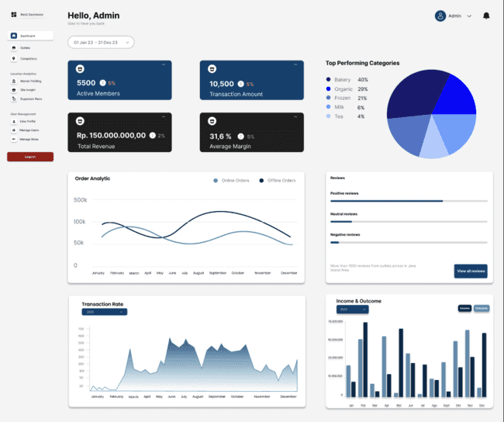Toggle the Offline Orders legend series
504x422 pixels.
tap(278, 181)
